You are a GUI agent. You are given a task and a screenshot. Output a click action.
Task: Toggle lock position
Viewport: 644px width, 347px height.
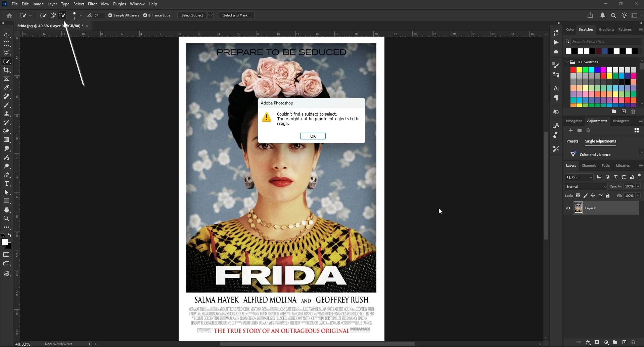593,196
